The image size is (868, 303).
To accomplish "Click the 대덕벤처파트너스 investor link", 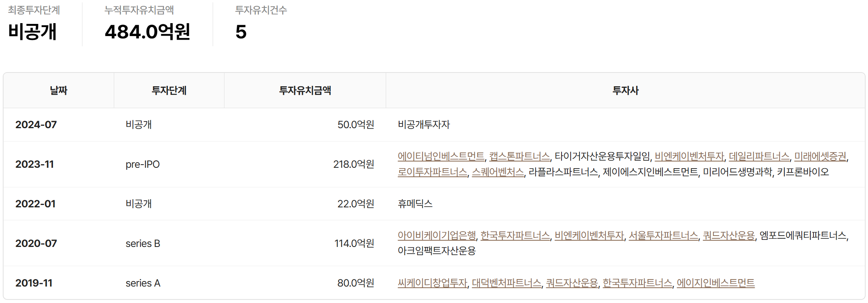I will pos(506,283).
